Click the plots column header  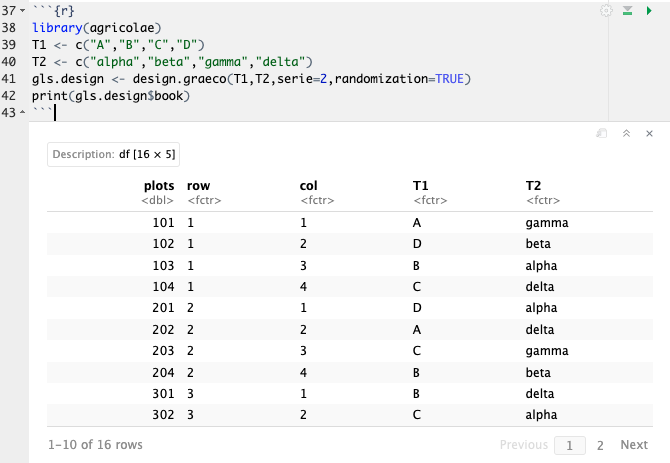[159, 185]
